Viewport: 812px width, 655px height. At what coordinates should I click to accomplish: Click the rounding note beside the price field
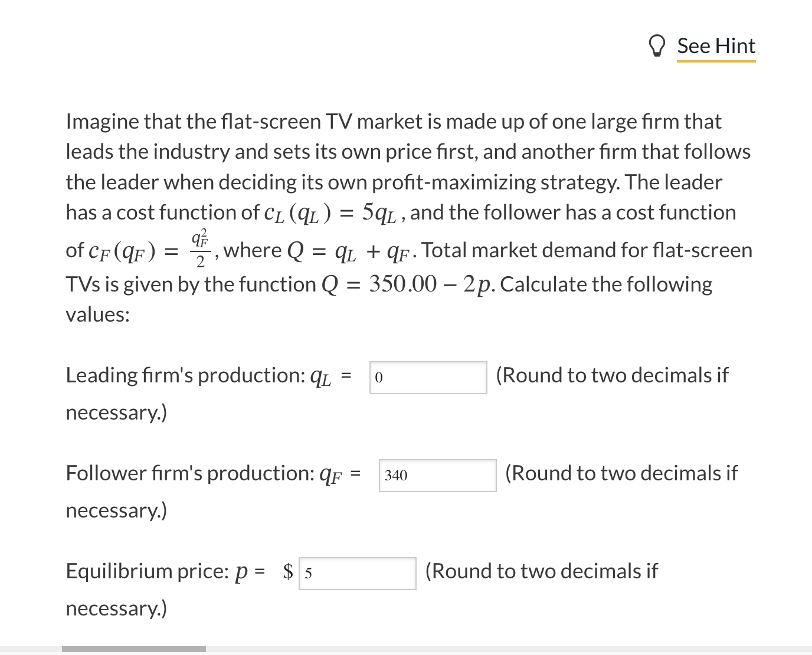541,571
